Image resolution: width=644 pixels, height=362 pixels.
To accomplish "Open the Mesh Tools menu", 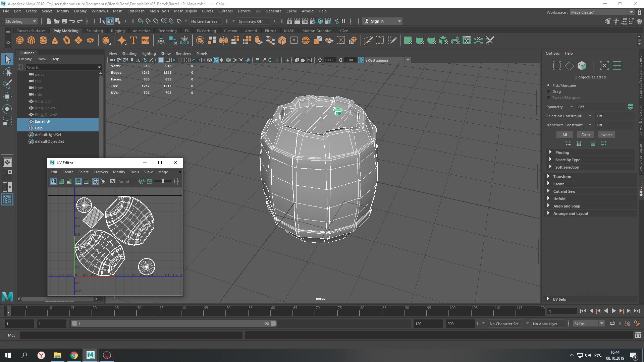I will pos(159,11).
